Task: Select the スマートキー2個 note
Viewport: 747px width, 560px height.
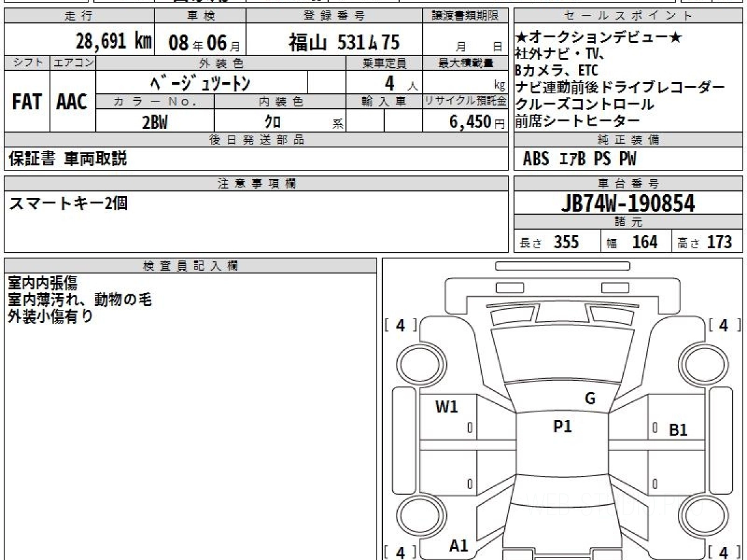Action: 68,203
